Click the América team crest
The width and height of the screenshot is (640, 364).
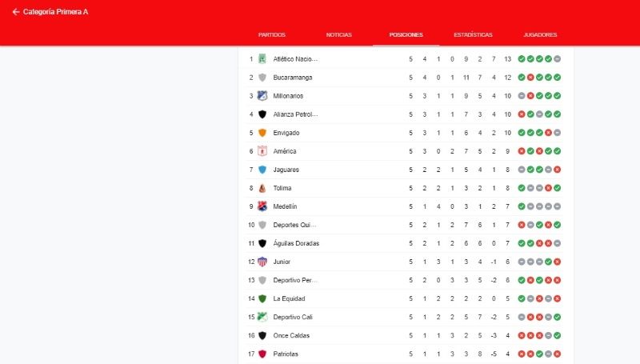[262, 151]
